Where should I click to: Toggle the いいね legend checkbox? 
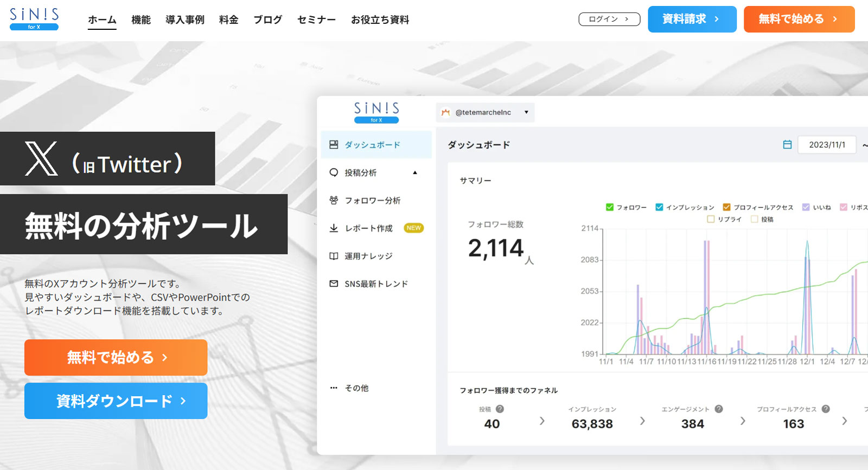pos(806,207)
